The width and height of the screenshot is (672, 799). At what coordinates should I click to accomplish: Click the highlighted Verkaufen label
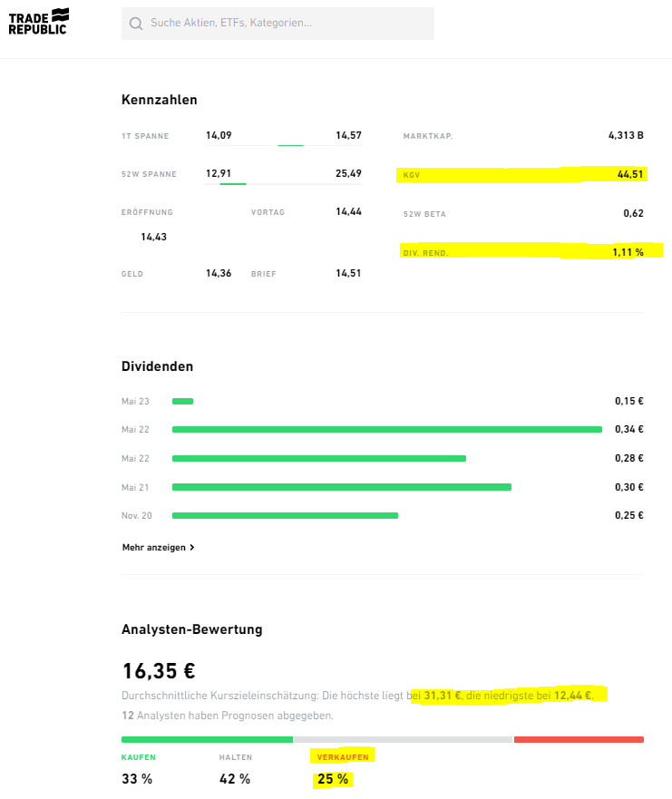pyautogui.click(x=342, y=756)
